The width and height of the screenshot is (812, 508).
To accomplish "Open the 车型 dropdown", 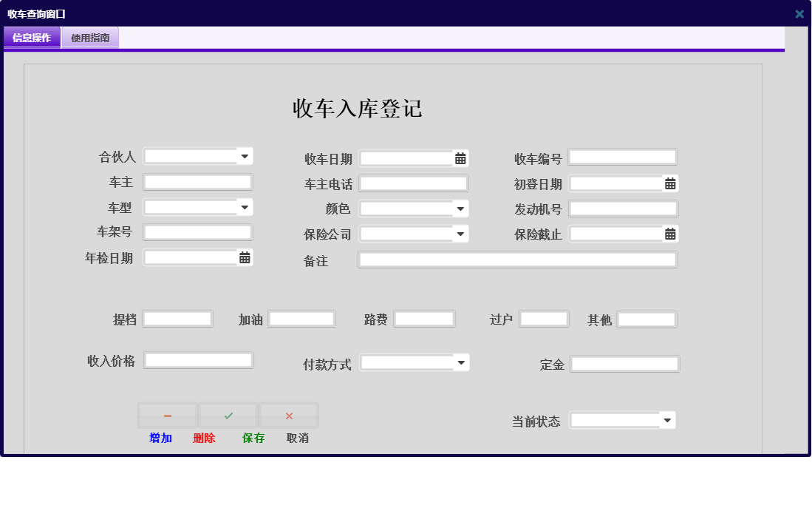I will click(x=246, y=206).
